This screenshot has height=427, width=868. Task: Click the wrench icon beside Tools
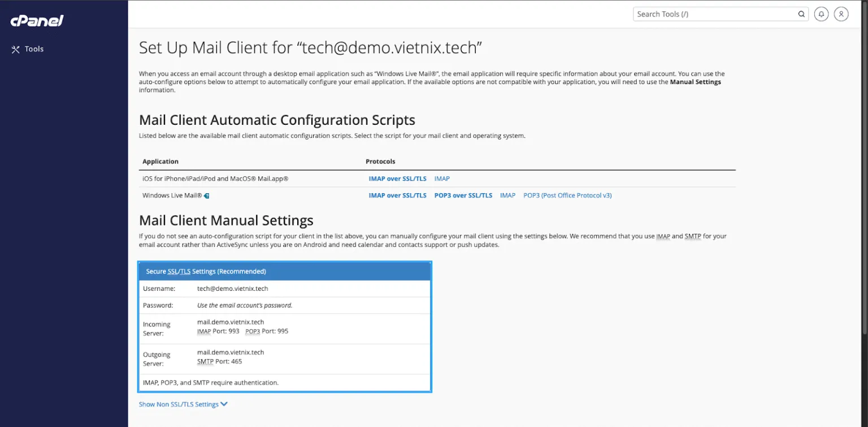[x=16, y=49]
